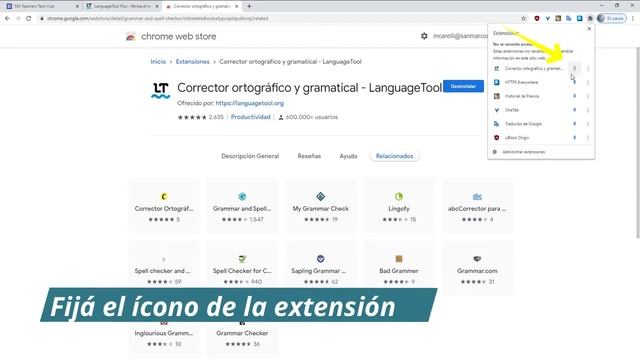Click the Desinstalar button

(x=463, y=86)
